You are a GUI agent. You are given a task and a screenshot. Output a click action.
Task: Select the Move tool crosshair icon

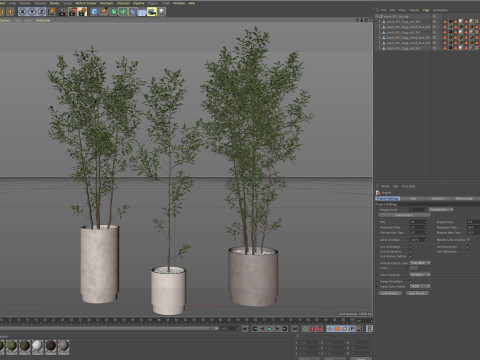pyautogui.click(x=10, y=12)
